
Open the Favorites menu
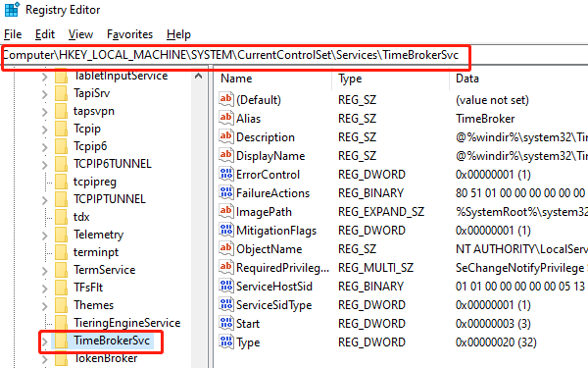[129, 34]
